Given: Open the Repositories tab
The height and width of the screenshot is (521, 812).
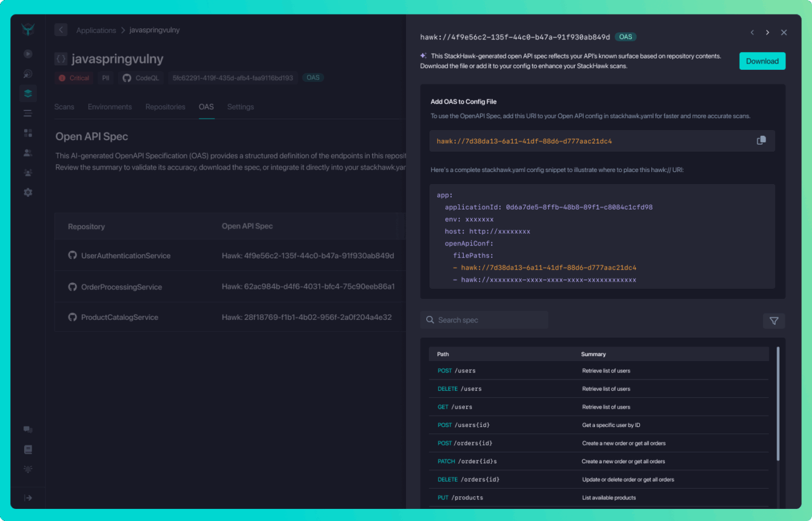Looking at the screenshot, I should [165, 107].
